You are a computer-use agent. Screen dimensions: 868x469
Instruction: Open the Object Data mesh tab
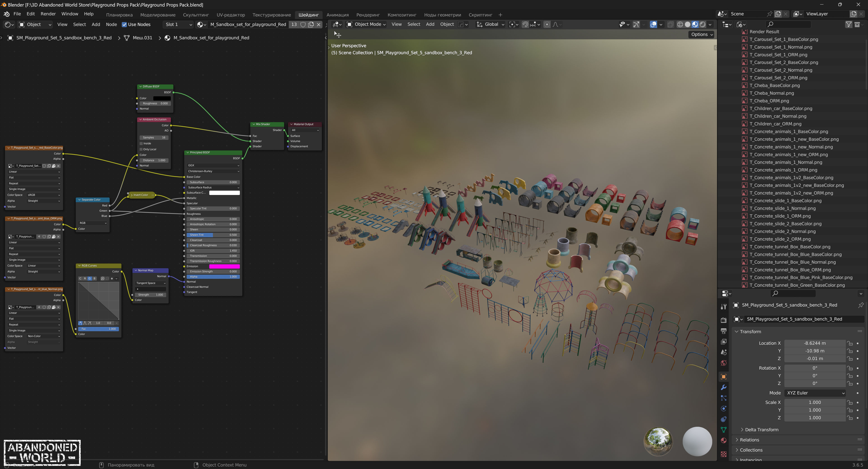(723, 430)
